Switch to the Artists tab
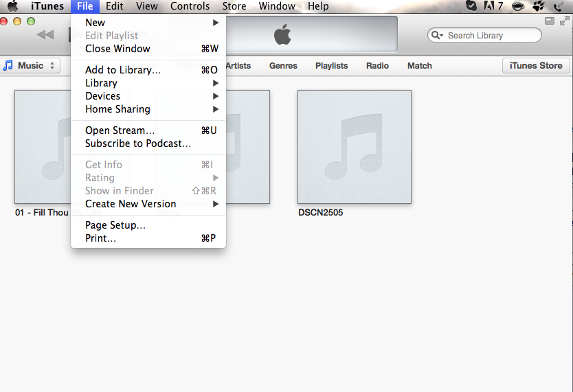 point(238,66)
